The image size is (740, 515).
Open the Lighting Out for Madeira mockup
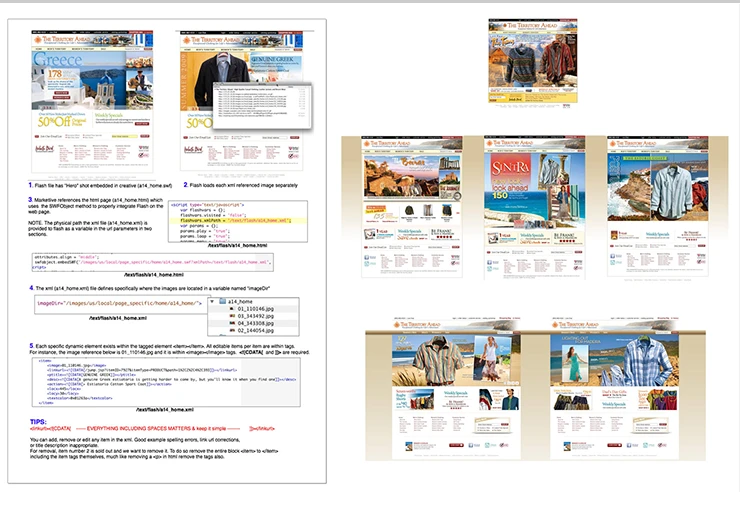(x=614, y=388)
